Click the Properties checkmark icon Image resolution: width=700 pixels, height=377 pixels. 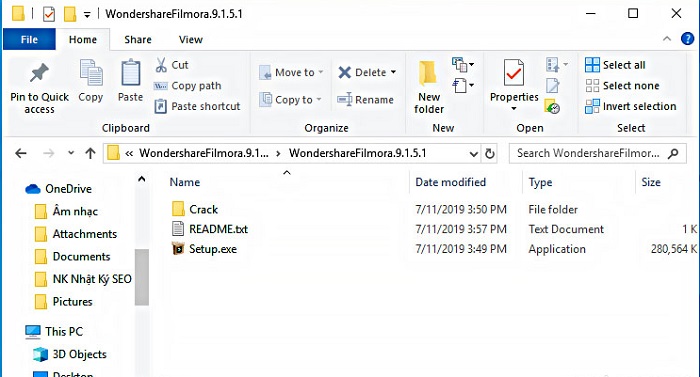(x=514, y=73)
